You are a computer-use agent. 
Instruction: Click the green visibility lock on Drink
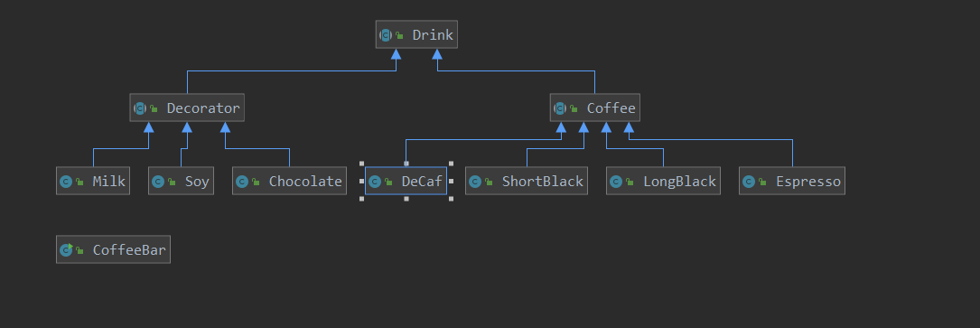(x=399, y=35)
